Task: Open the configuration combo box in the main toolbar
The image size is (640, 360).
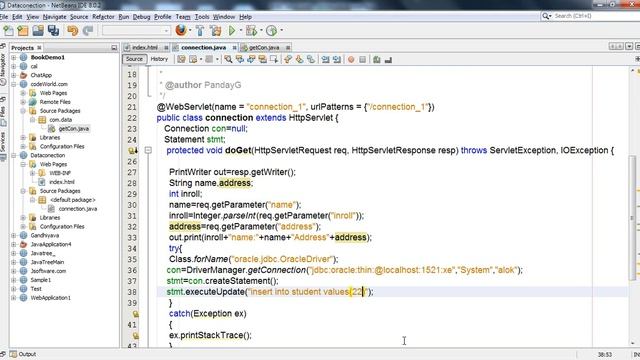Action: tap(136, 31)
